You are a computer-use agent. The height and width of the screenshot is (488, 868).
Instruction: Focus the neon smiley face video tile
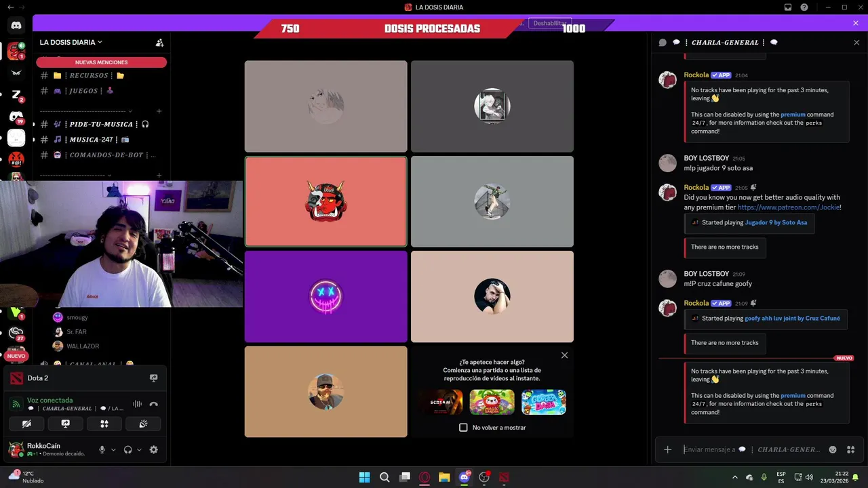coord(325,296)
